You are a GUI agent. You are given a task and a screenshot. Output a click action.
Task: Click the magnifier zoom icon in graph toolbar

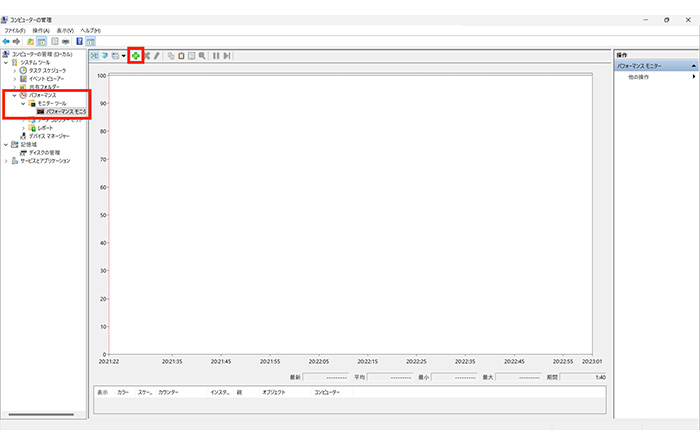tap(202, 56)
